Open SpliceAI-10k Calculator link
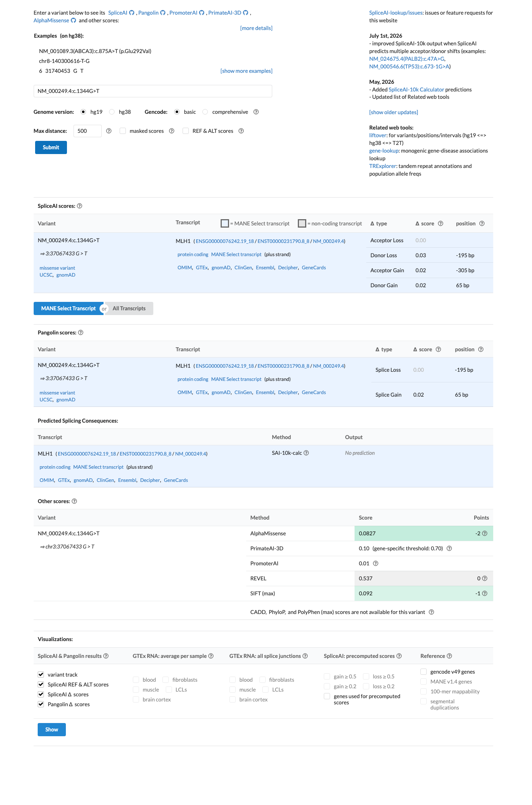The width and height of the screenshot is (532, 805). (x=416, y=90)
